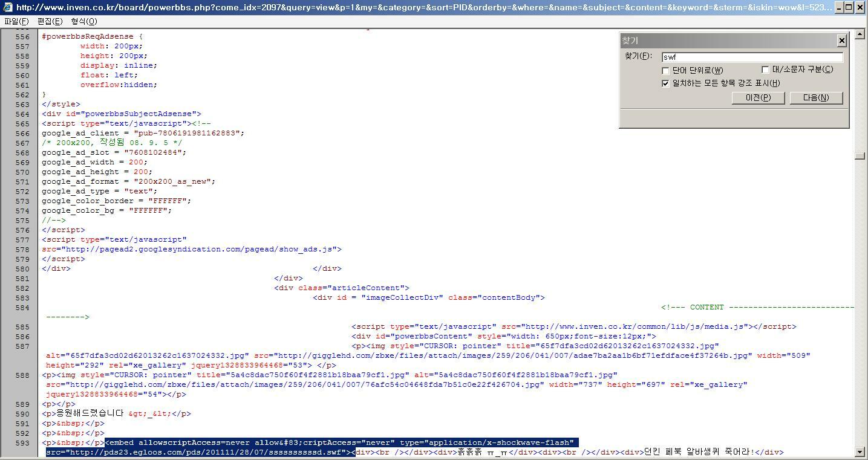
Task: Open the 형식(O) menu
Action: (x=83, y=21)
